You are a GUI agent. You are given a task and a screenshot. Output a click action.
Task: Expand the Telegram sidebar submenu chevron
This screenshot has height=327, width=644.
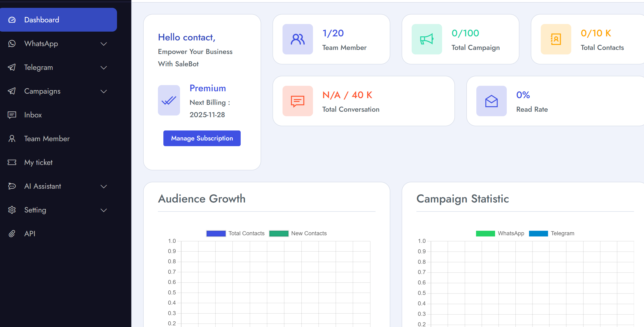103,67
